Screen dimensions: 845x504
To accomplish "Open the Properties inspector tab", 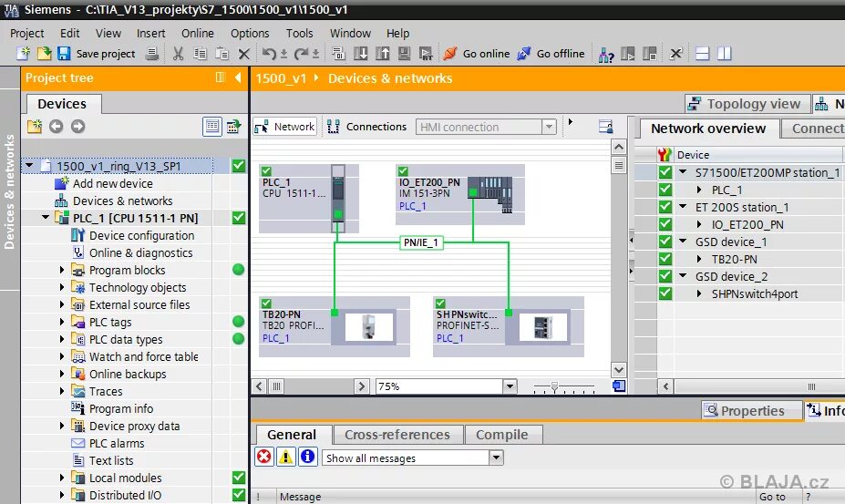I will [x=752, y=411].
